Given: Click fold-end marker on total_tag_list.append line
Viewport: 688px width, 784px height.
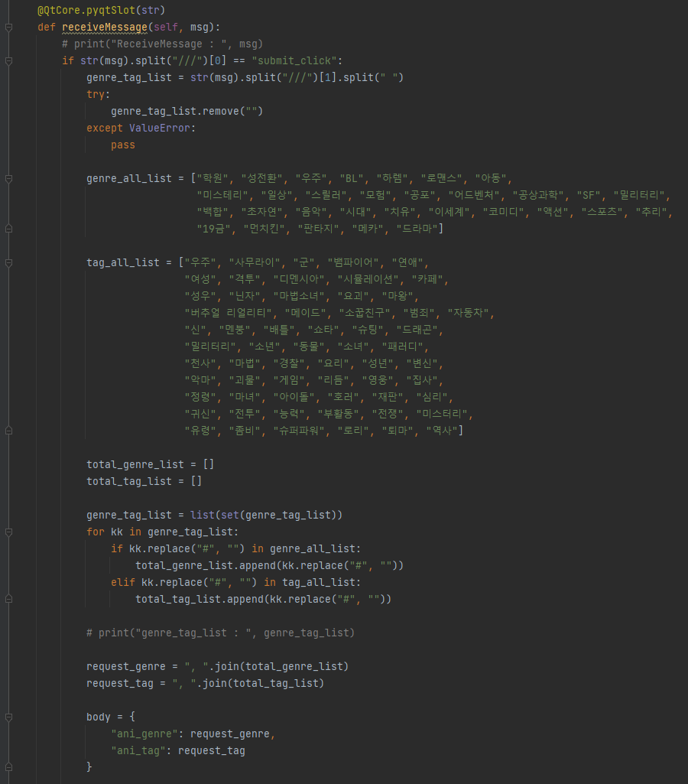Looking at the screenshot, I should tap(8, 599).
